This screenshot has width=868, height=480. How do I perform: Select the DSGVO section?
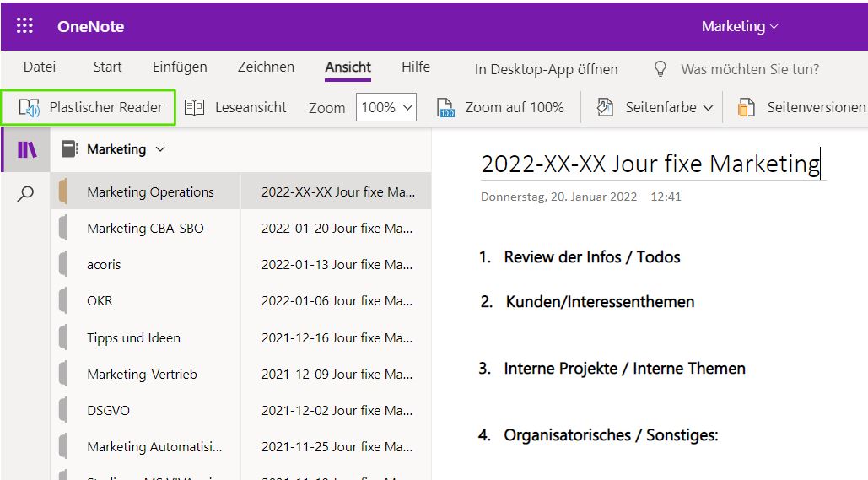[108, 410]
